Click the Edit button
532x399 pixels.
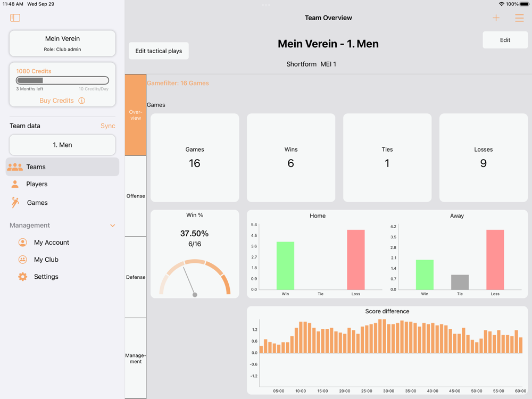click(505, 40)
